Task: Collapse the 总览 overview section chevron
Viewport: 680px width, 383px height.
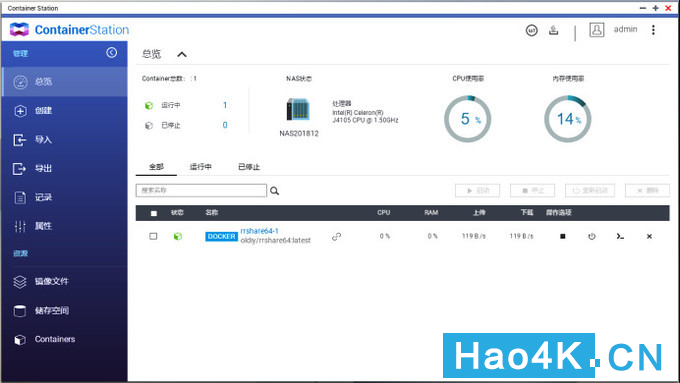Action: point(182,55)
